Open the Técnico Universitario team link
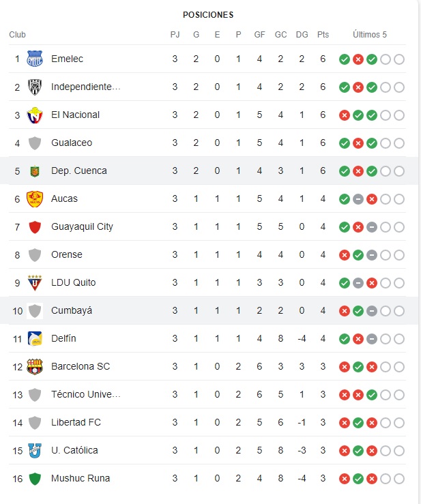Screen dimensions: 421x504 (85, 395)
